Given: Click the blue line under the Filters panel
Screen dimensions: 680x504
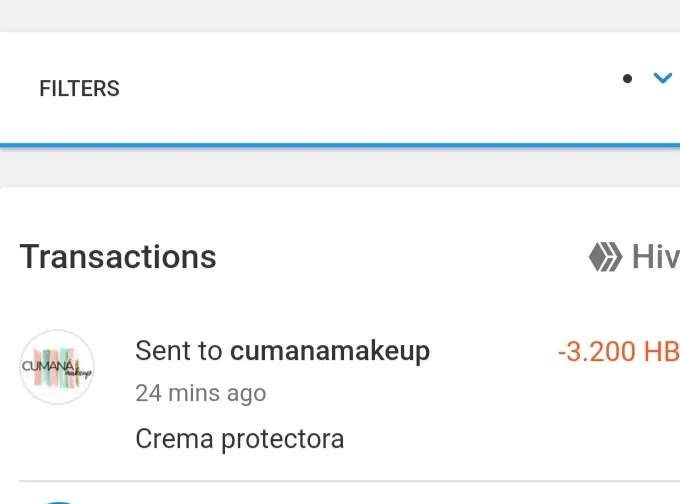Looking at the screenshot, I should pyautogui.click(x=340, y=145).
